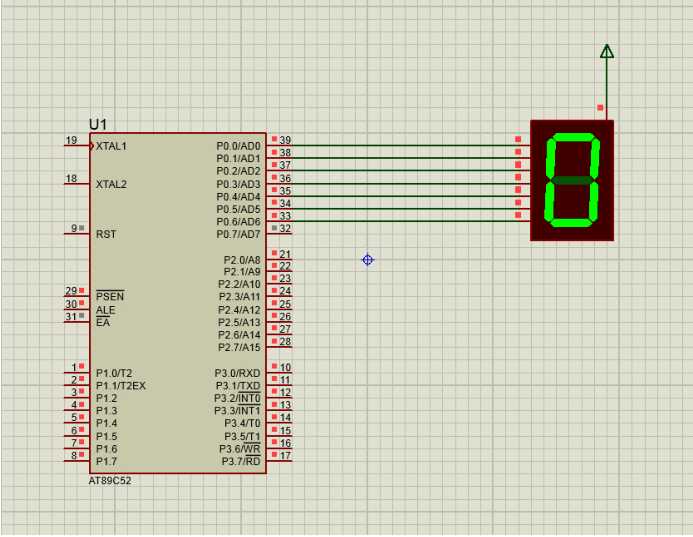Click the P2.2/A10 pin label

239,285
